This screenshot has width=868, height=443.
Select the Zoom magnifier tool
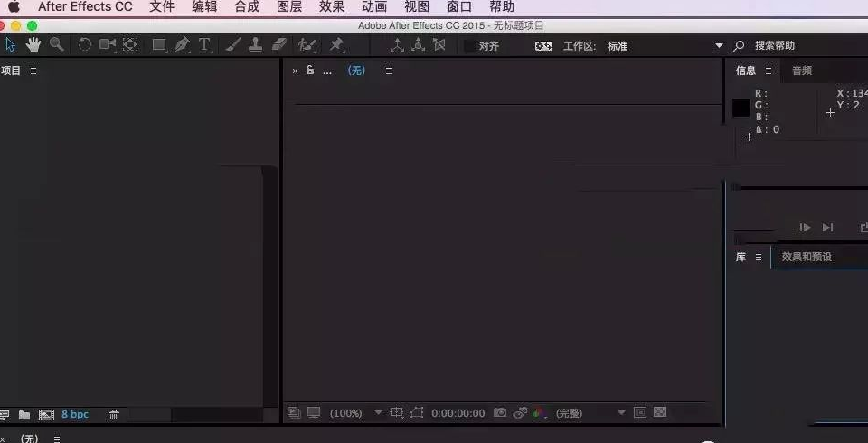(x=56, y=45)
